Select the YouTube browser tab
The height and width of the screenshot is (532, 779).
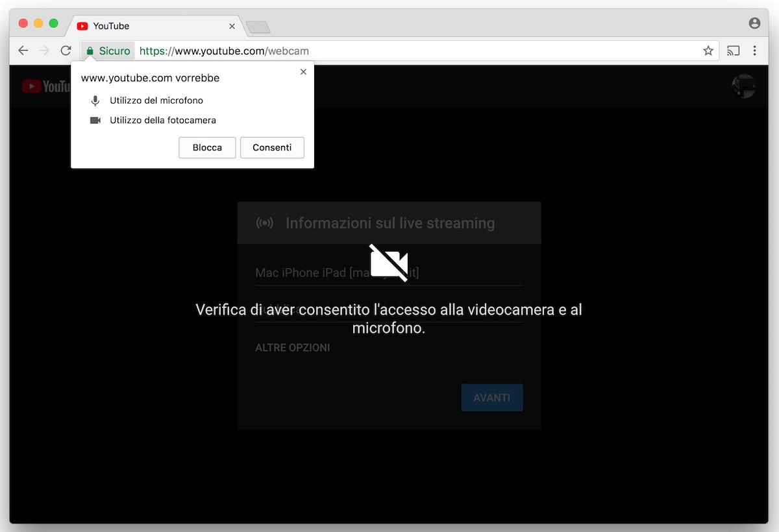click(156, 26)
